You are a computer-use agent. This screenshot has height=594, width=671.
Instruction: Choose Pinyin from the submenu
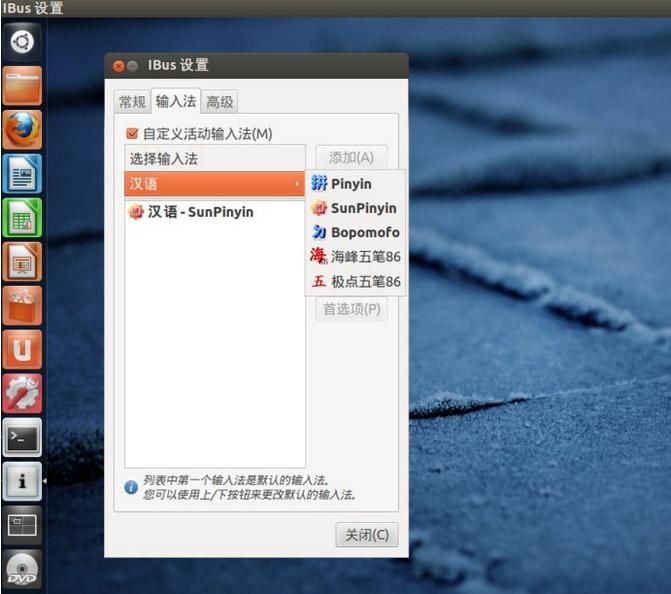pos(355,184)
